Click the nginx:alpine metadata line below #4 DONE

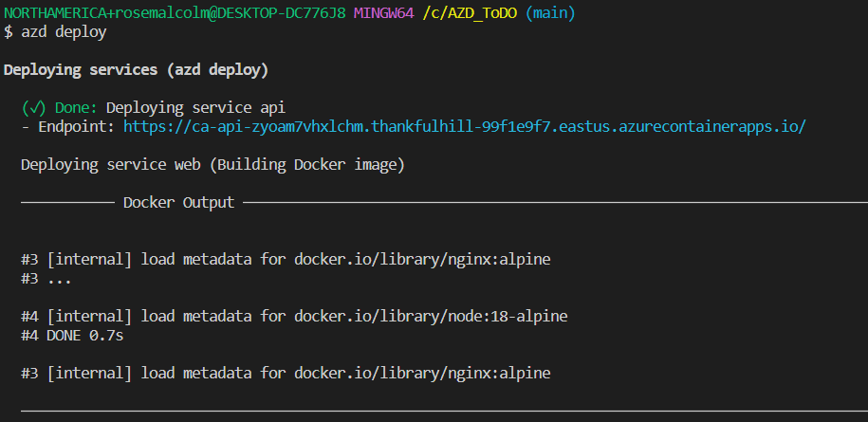286,373
